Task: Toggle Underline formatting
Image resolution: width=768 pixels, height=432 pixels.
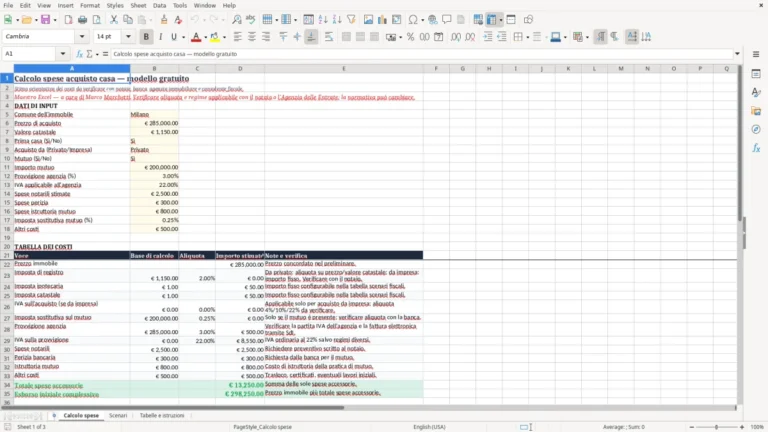Action: [173, 37]
